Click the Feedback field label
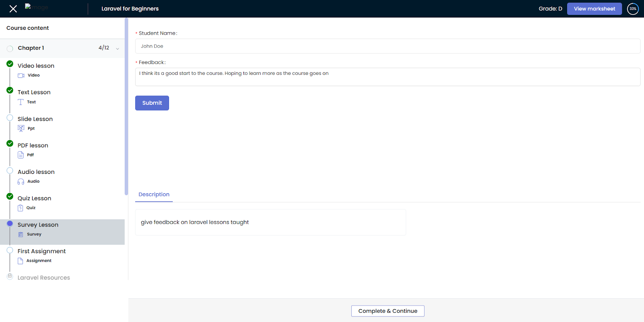Image resolution: width=644 pixels, height=322 pixels. pos(152,62)
